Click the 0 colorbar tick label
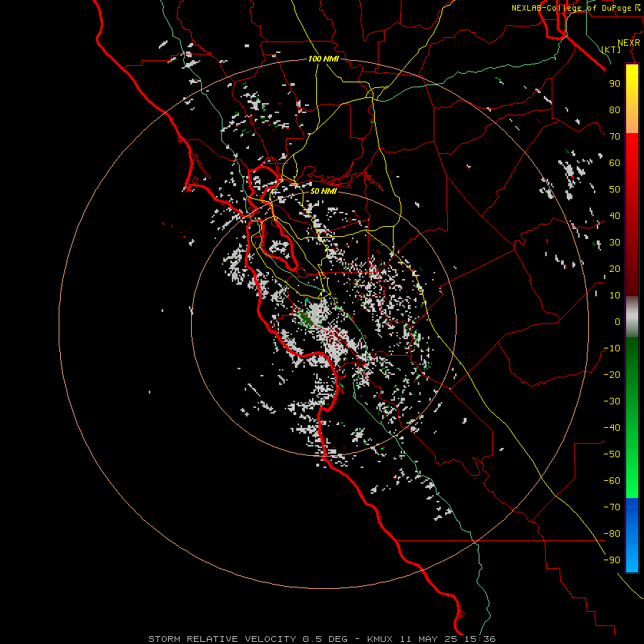 tap(618, 321)
